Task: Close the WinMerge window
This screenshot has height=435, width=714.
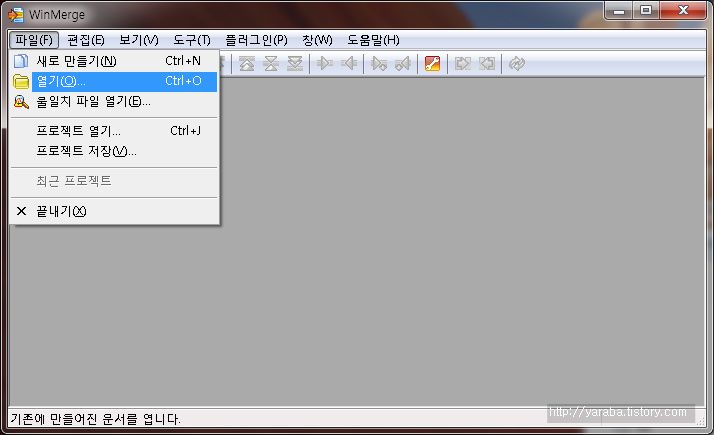Action: (x=683, y=10)
